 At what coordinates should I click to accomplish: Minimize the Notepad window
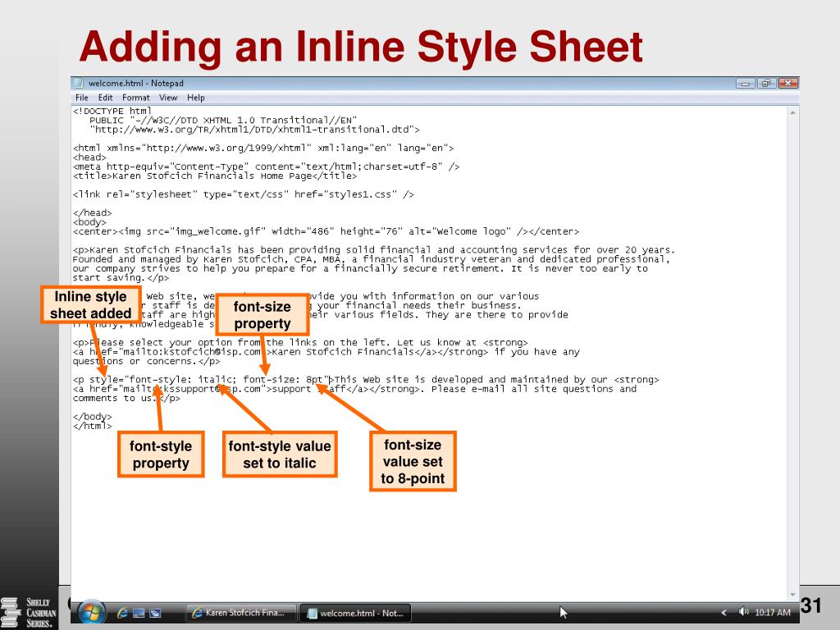tap(745, 83)
